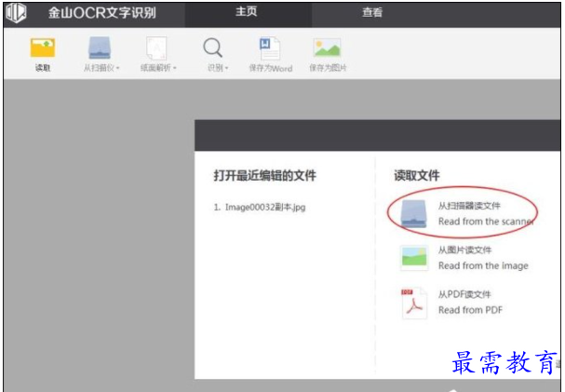Choose Read from the image text

(483, 266)
